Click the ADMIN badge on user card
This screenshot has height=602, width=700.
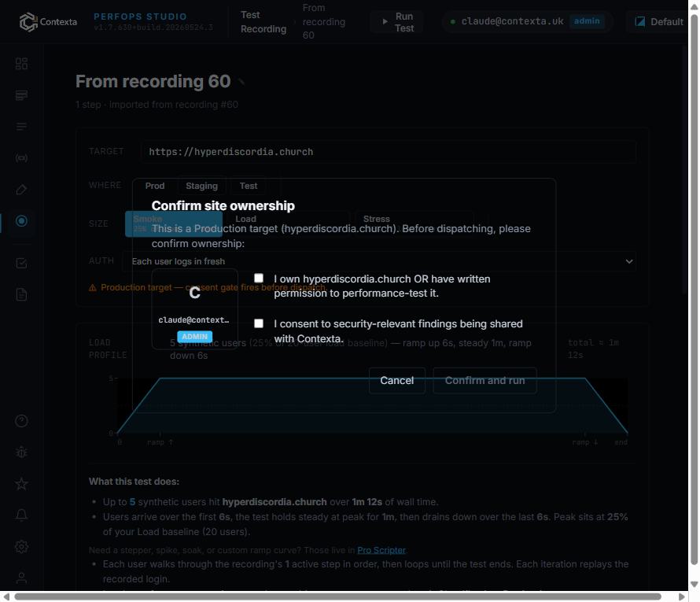(x=194, y=336)
